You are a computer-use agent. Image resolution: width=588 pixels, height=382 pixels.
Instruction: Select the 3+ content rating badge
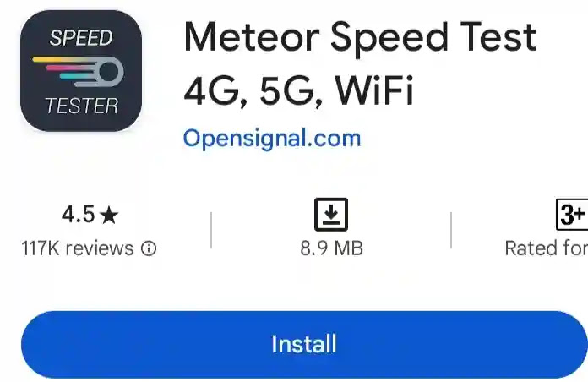pyautogui.click(x=572, y=215)
